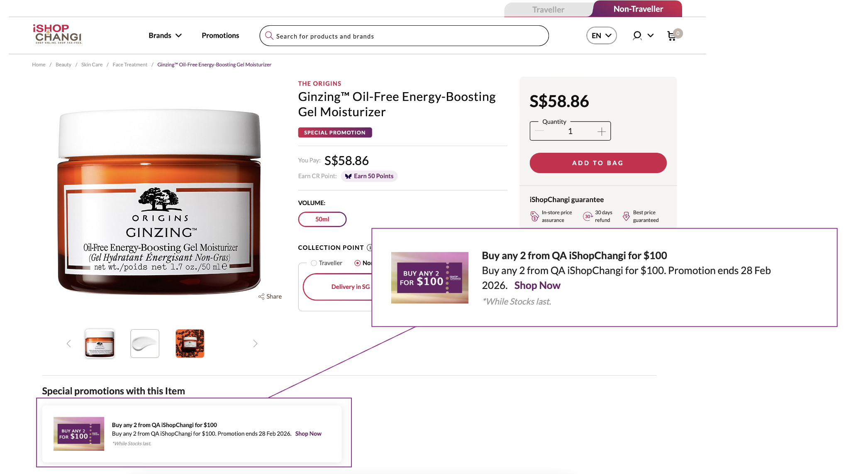
Task: Open the EN language dropdown
Action: (601, 36)
